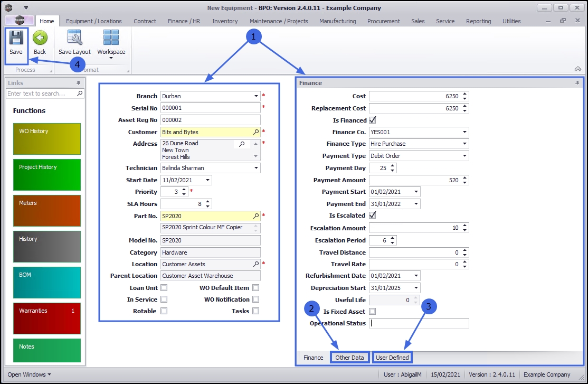The image size is (588, 384).
Task: Check Is Fixed Asset checkbox
Action: (x=372, y=311)
